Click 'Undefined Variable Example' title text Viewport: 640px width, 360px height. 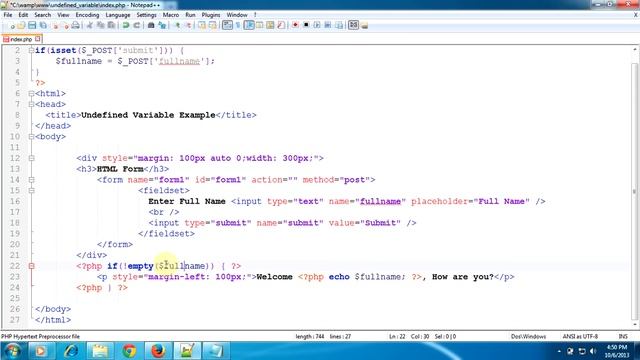tap(148, 115)
